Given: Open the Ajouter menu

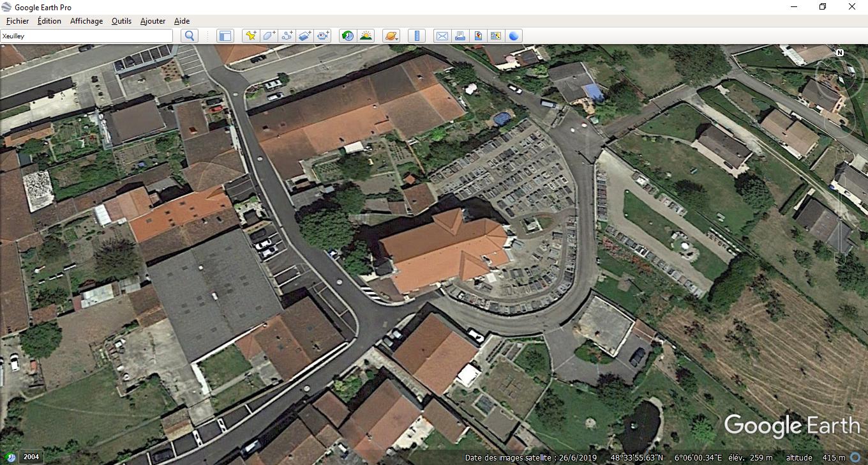Looking at the screenshot, I should pos(153,21).
